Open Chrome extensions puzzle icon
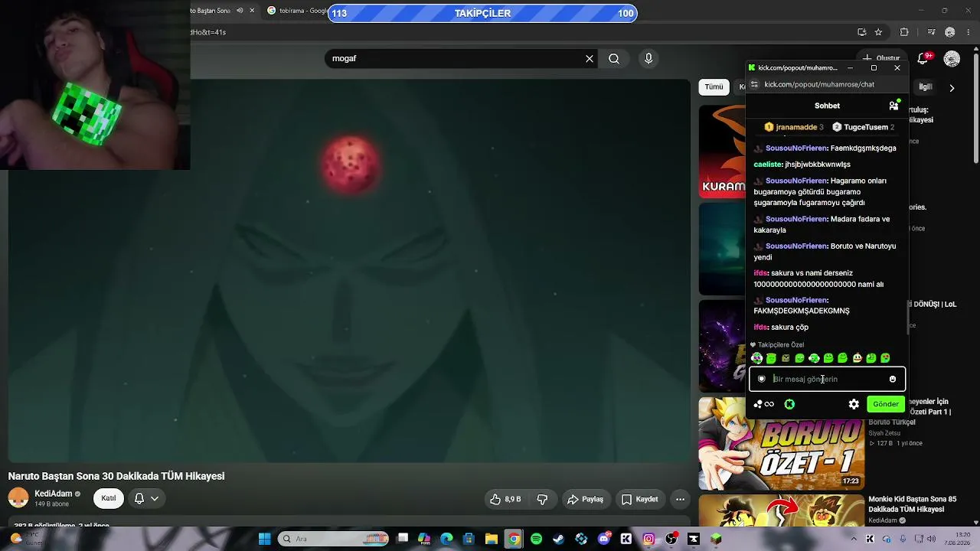The width and height of the screenshot is (980, 551). pyautogui.click(x=904, y=32)
